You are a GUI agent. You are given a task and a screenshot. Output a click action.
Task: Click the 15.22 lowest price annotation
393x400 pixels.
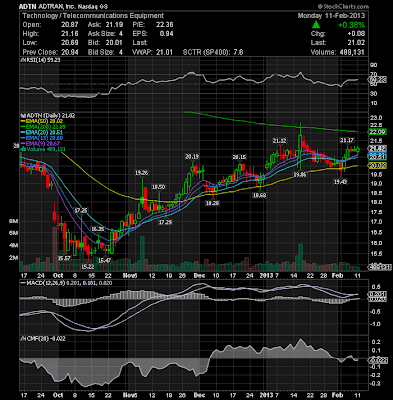(88, 267)
